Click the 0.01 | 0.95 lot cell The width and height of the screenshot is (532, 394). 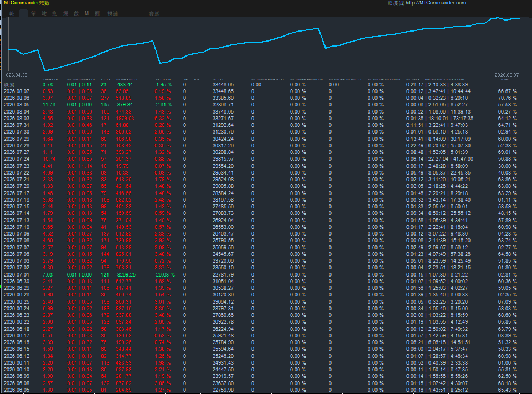coord(79,159)
